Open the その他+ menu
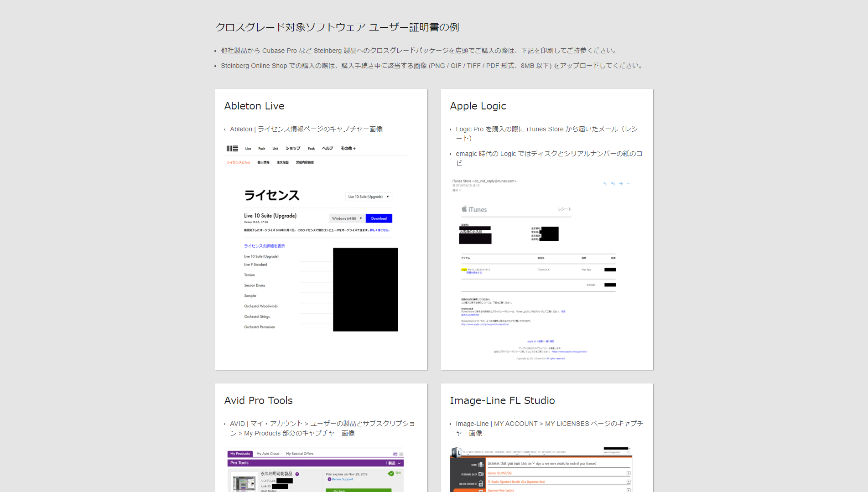This screenshot has width=868, height=492. click(x=348, y=149)
